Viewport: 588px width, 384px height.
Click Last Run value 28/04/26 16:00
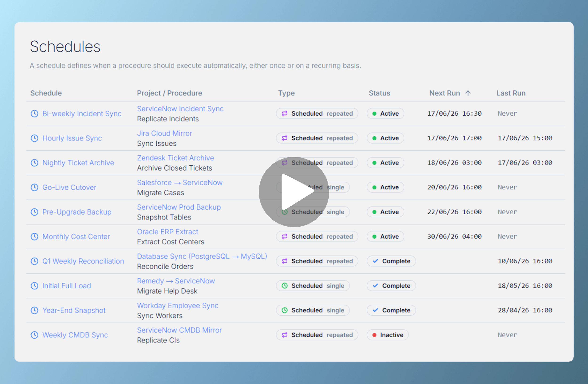tap(525, 310)
